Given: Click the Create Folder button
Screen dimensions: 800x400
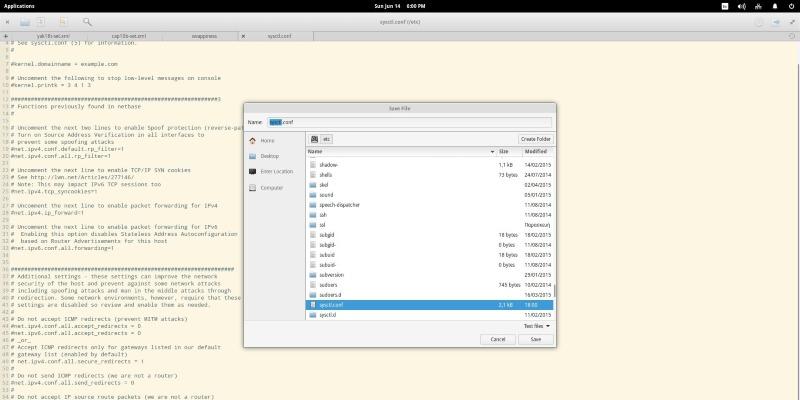Looking at the screenshot, I should [x=535, y=139].
